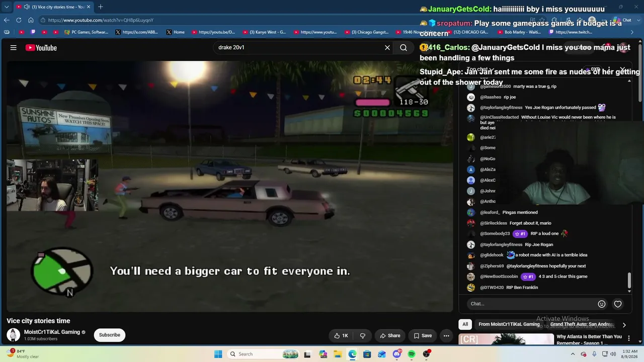Click the browser address bar URL
The image size is (644, 362).
pyautogui.click(x=101, y=20)
